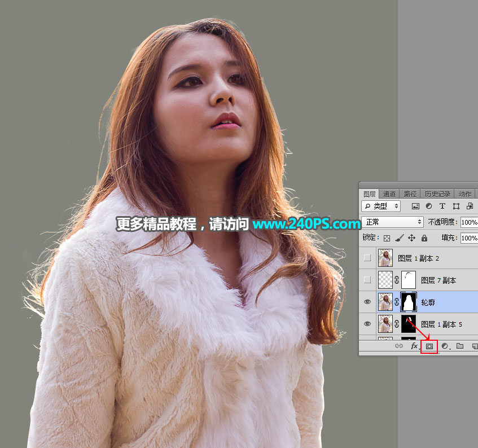478x448 pixels.
Task: Select black mask thumbnail of 图层 1 副本 5
Action: point(409,324)
